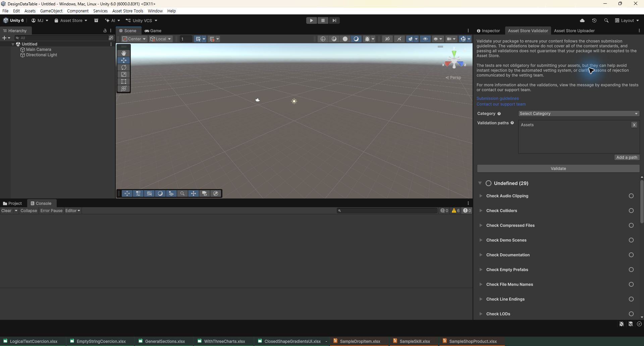644x346 pixels.
Task: Select the Hand (View) tool
Action: pos(124,53)
